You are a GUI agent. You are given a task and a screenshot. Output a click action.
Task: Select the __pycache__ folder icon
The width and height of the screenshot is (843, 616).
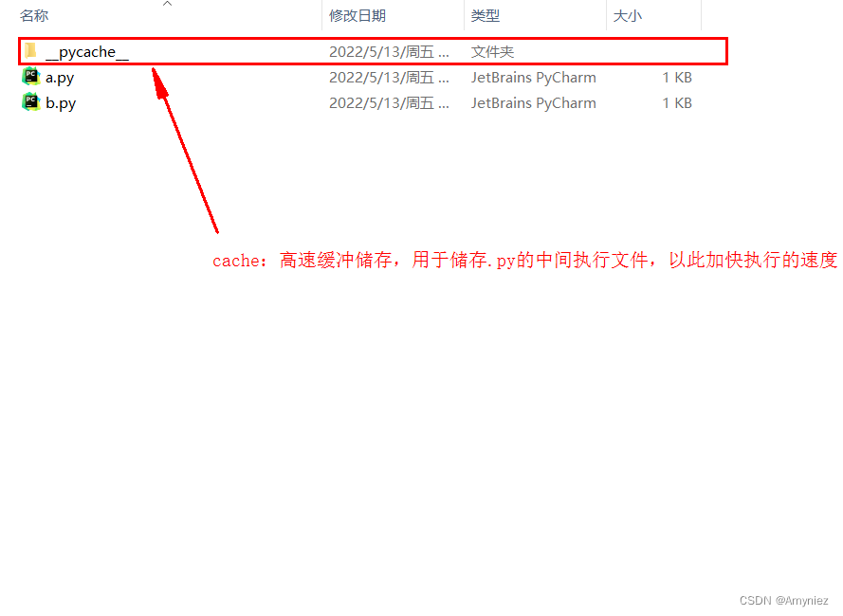click(30, 51)
